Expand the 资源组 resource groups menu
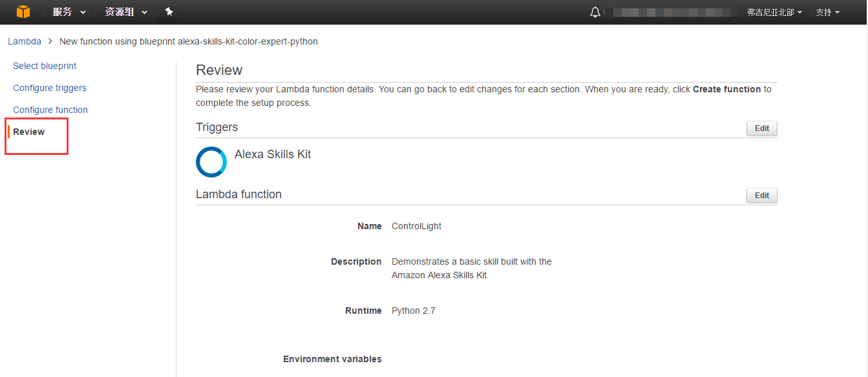The width and height of the screenshot is (868, 377). point(126,12)
